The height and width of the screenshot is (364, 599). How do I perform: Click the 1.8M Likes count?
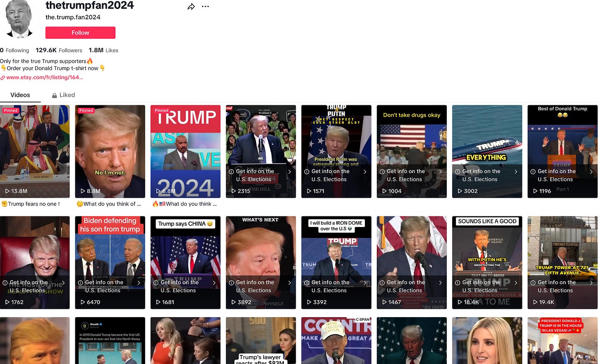[x=103, y=50]
